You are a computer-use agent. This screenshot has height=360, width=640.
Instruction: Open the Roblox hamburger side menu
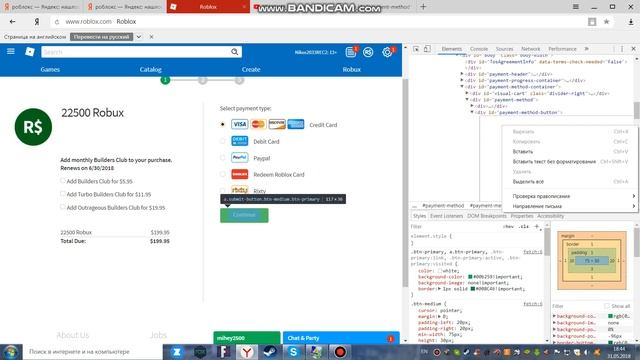tap(11, 51)
